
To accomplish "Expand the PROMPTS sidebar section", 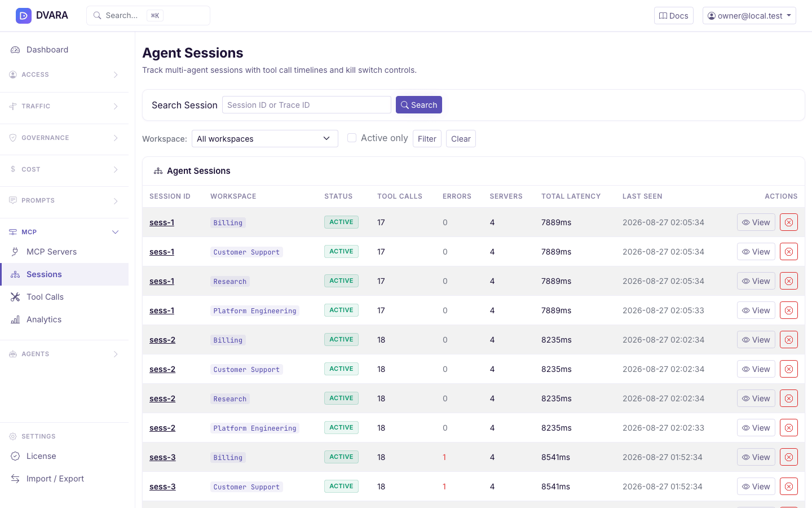I will [x=64, y=200].
